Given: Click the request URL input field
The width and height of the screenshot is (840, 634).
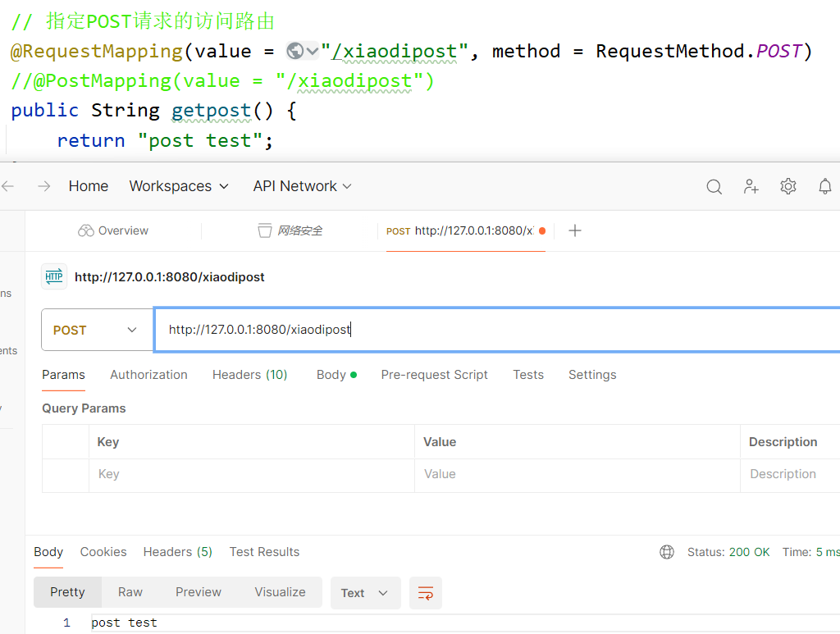Looking at the screenshot, I should pos(496,330).
